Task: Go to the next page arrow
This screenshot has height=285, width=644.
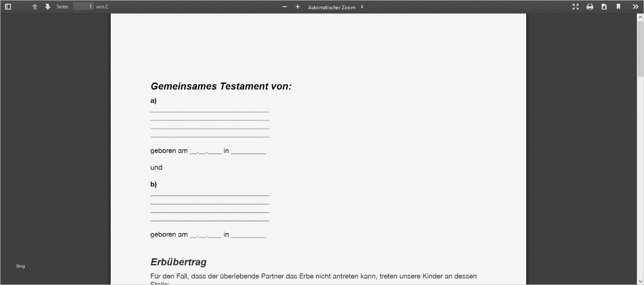Action: pyautogui.click(x=47, y=6)
